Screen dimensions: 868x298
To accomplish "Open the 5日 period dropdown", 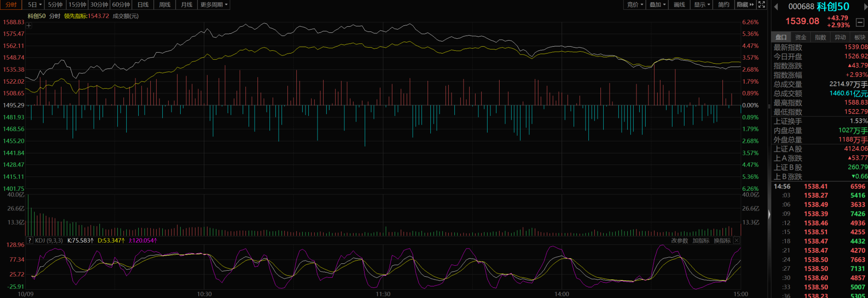I will point(35,5).
